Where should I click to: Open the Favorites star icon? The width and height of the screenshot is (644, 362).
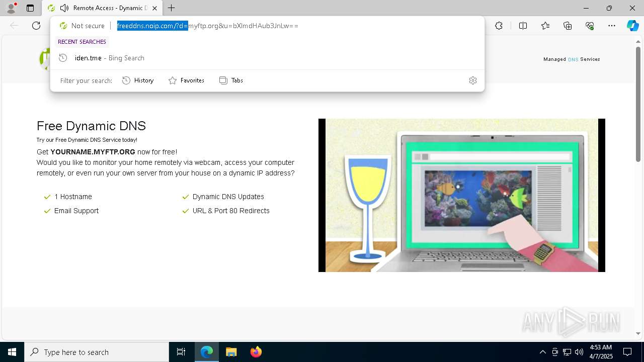click(x=545, y=26)
